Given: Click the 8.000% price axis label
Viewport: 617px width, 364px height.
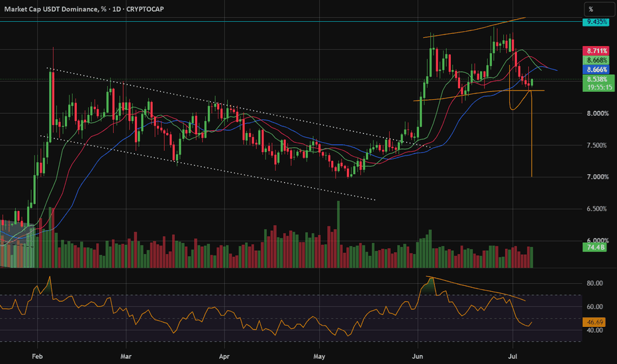Looking at the screenshot, I should 597,113.
